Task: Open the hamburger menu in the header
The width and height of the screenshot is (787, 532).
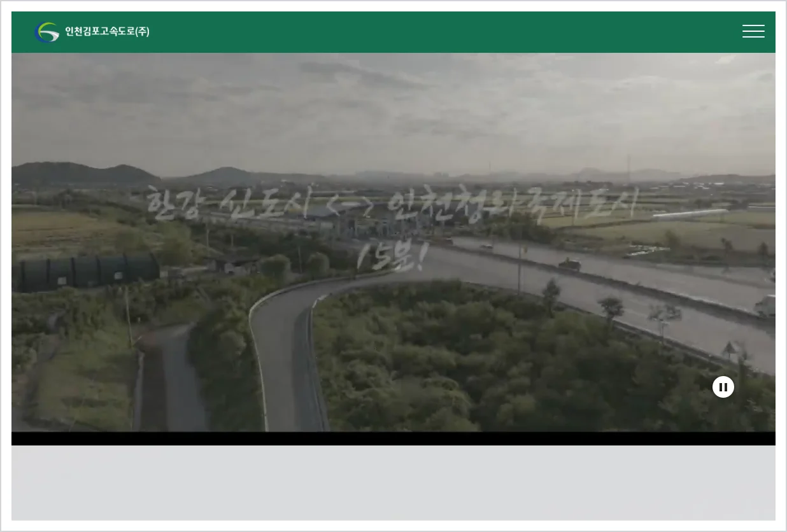Action: (753, 31)
